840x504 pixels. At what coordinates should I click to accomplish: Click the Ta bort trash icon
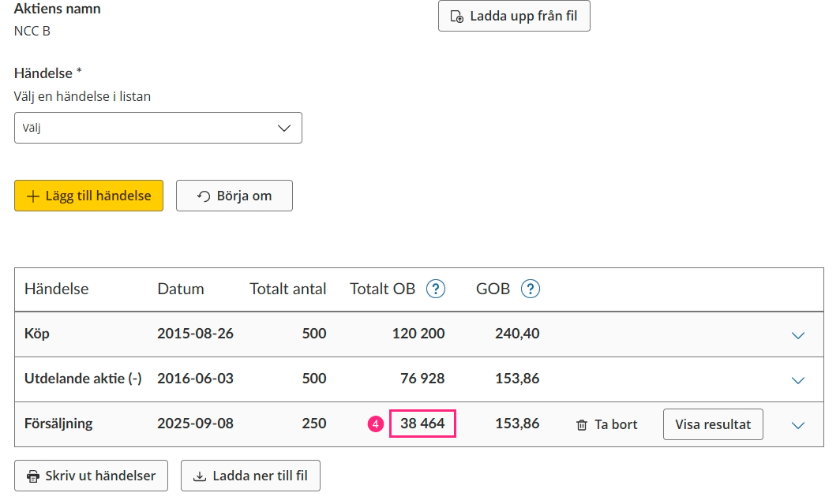582,424
